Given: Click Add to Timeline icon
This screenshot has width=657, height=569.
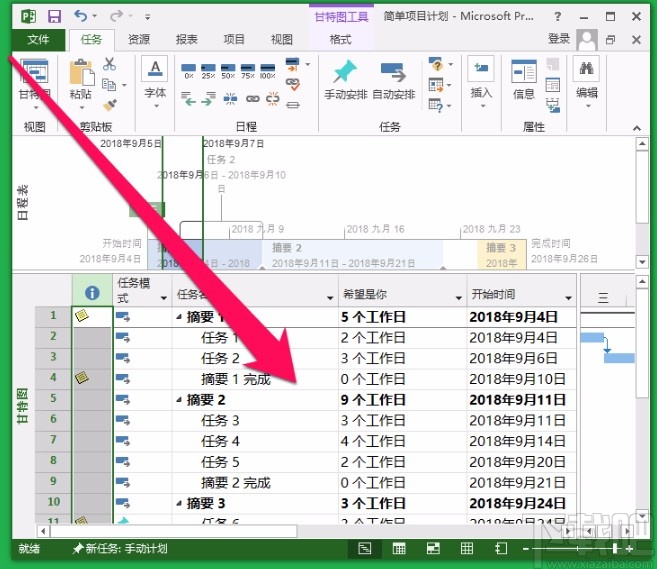Looking at the screenshot, I should [553, 106].
